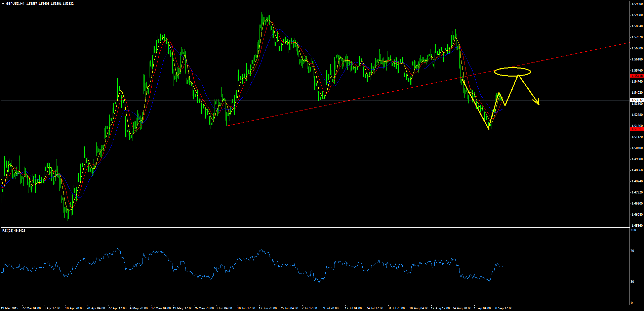The image size is (644, 311).
Task: Click the 1.45360 price scale label
Action: tap(637, 226)
